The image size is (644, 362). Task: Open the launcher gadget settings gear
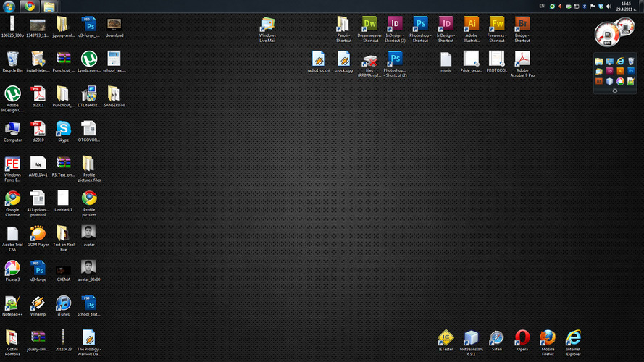615,90
